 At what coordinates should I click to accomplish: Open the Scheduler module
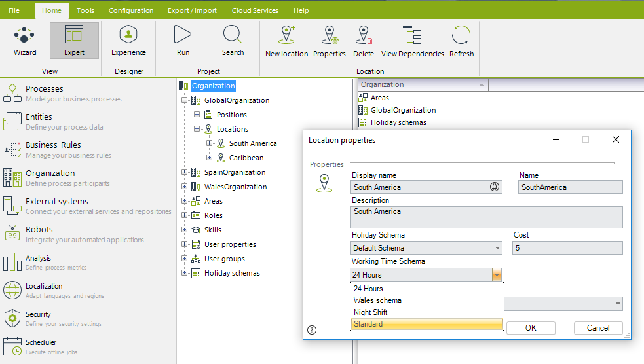coord(41,347)
